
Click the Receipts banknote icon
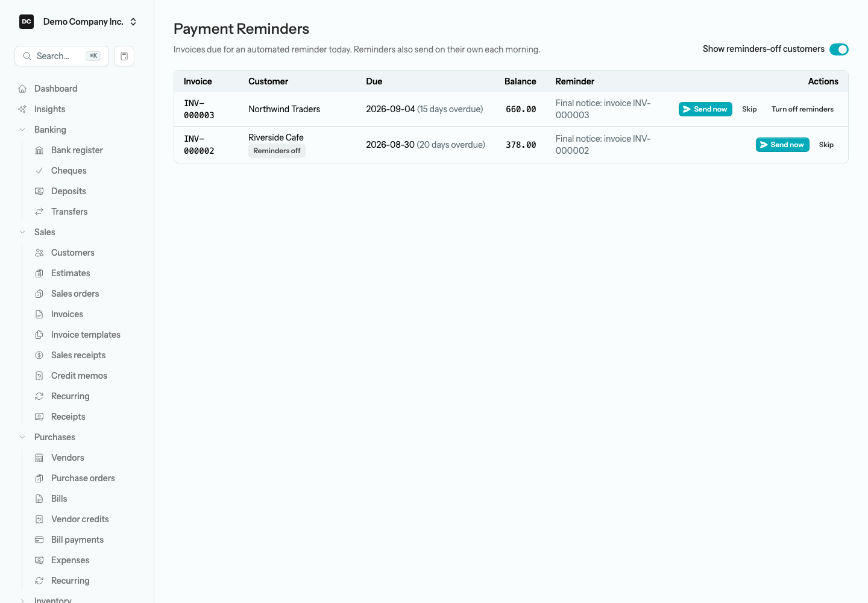click(39, 417)
